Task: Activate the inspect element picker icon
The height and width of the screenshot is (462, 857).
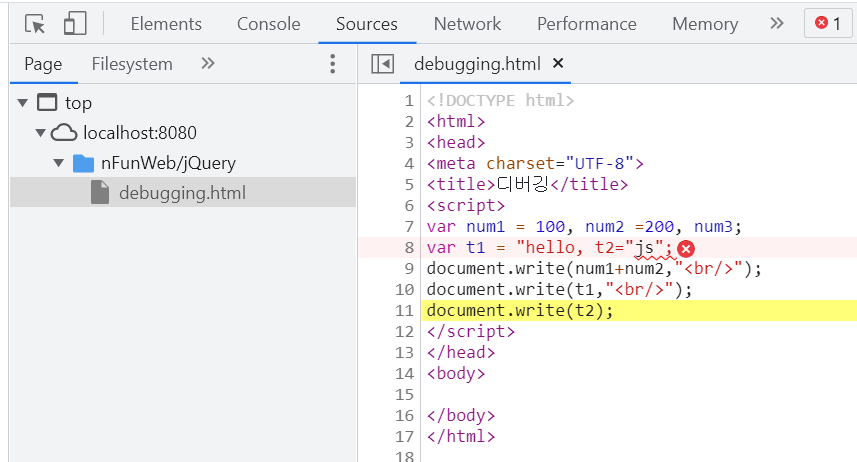Action: point(35,24)
